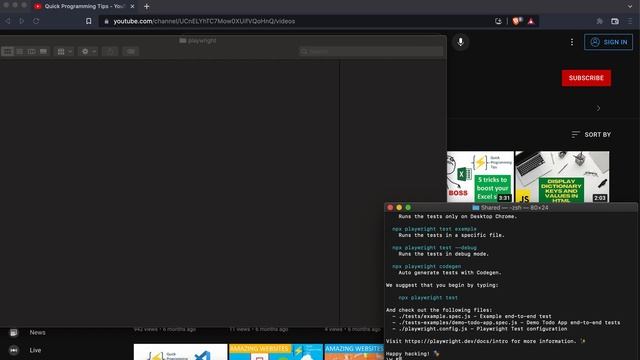Click Finder share button
640x360 pixels.
pos(110,51)
